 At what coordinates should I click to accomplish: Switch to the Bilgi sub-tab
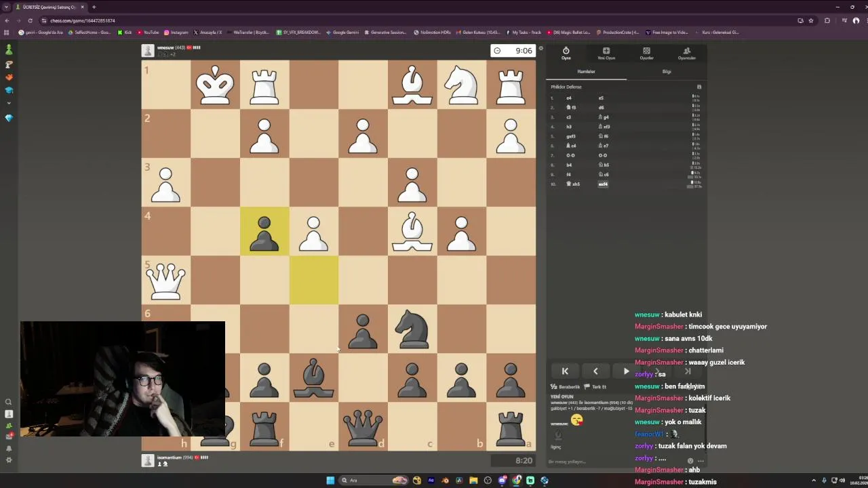(x=667, y=71)
